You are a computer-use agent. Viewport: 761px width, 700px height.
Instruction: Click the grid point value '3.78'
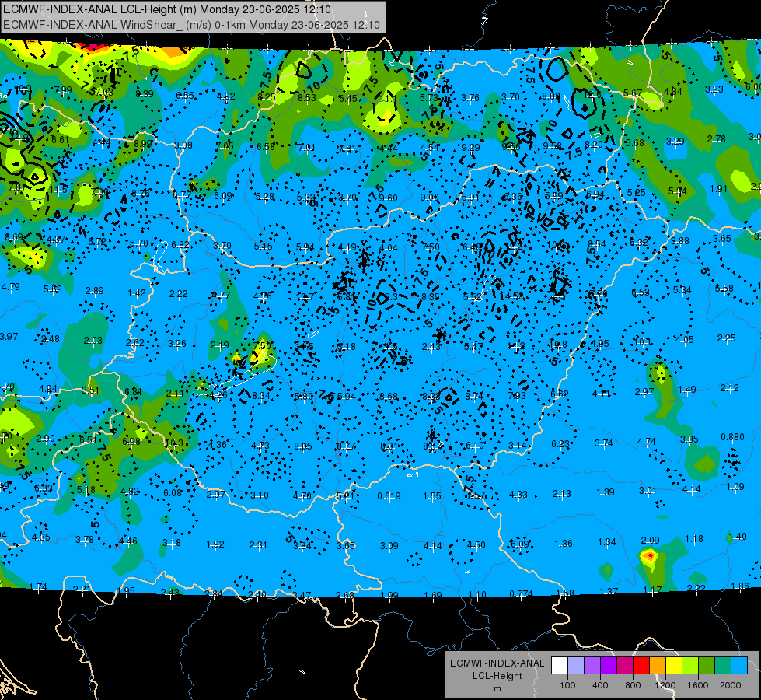click(x=85, y=539)
